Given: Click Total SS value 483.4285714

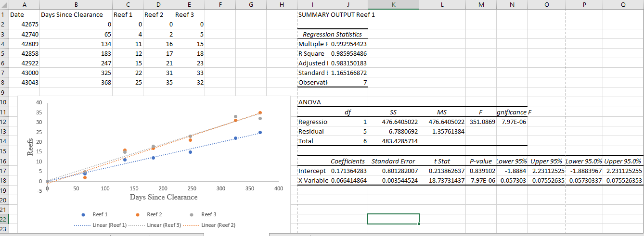Looking at the screenshot, I should pos(394,141).
